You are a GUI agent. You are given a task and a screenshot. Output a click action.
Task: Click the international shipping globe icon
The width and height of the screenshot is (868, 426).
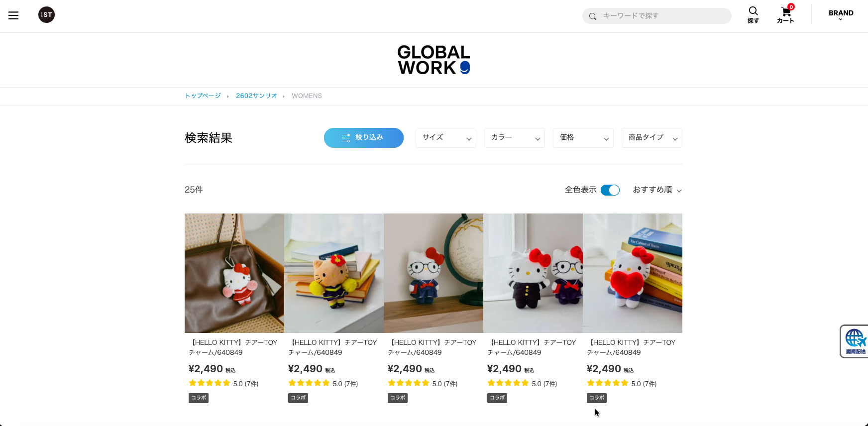click(855, 341)
